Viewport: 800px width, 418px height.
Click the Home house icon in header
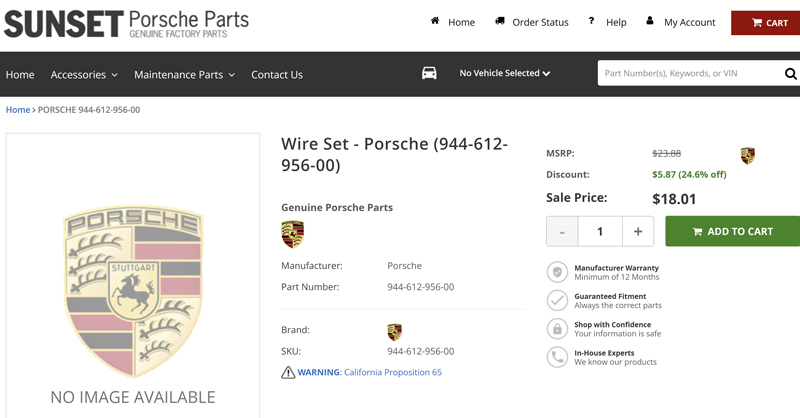pyautogui.click(x=435, y=21)
